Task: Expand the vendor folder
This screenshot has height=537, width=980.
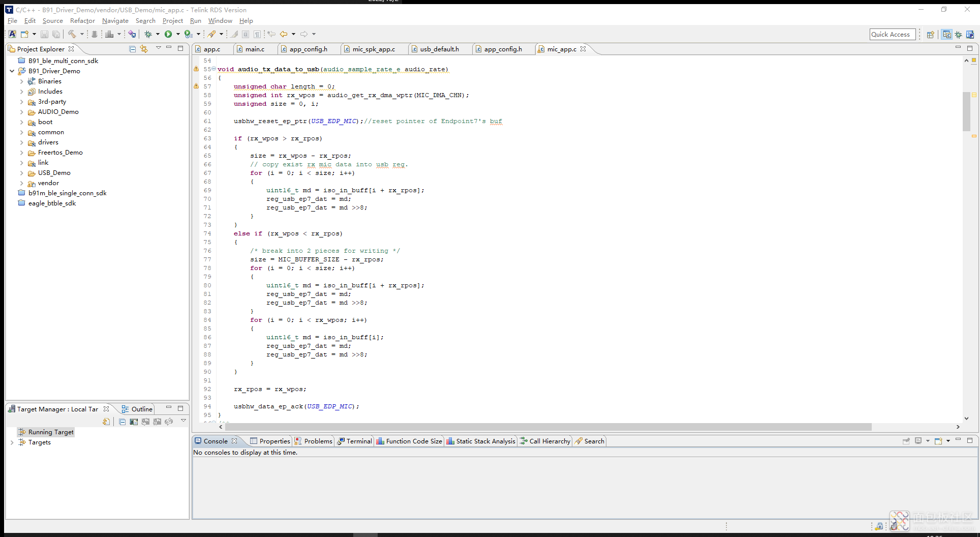Action: 21,183
